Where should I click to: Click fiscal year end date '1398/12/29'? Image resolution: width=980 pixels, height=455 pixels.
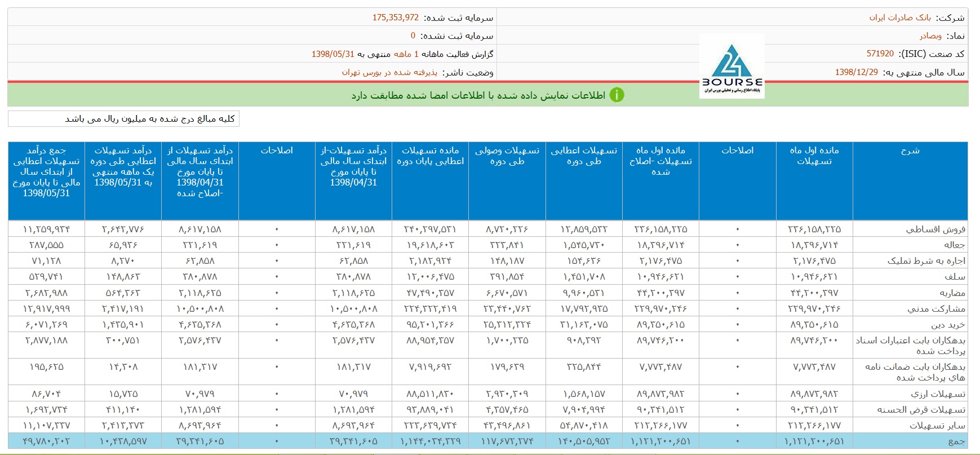(x=857, y=72)
